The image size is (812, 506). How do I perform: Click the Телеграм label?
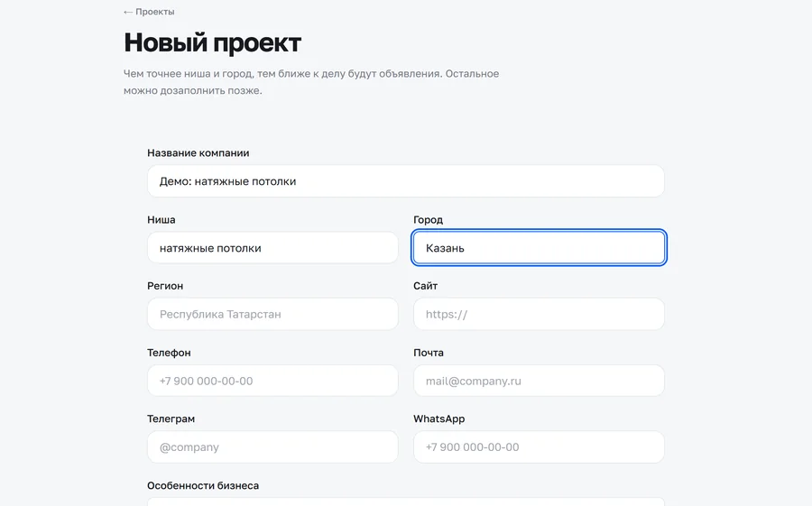click(171, 419)
